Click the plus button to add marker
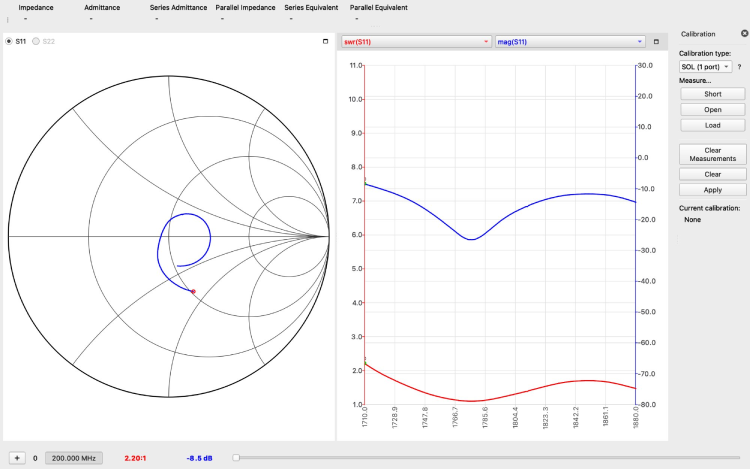 (x=17, y=458)
